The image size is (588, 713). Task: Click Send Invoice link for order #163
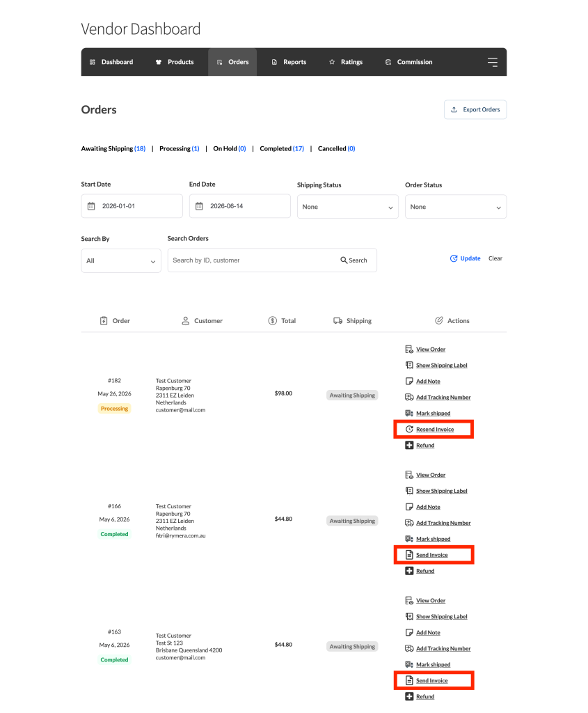coord(431,681)
